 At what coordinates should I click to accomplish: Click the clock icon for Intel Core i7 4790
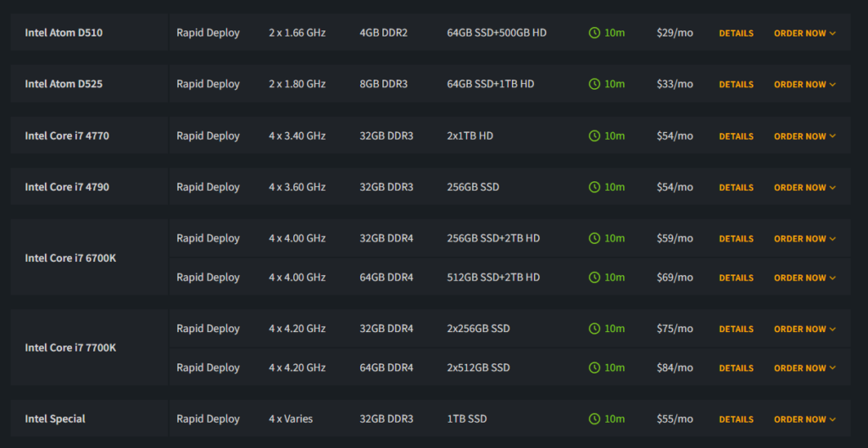pyautogui.click(x=594, y=187)
